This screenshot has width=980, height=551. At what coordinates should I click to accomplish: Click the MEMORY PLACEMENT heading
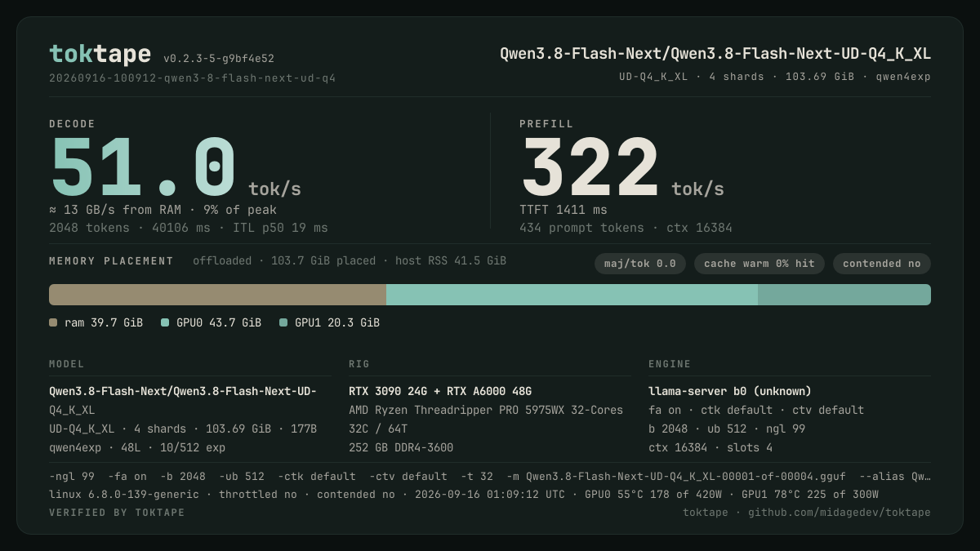pyautogui.click(x=111, y=261)
